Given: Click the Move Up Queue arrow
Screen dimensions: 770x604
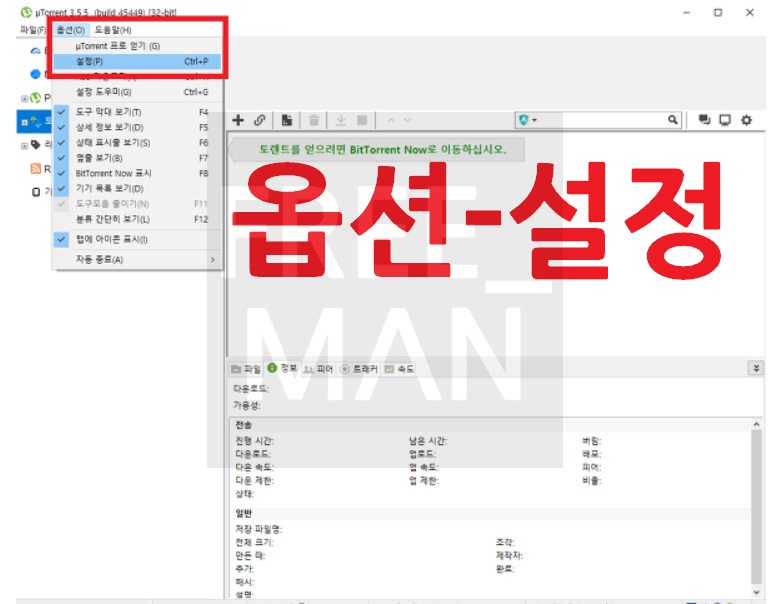Looking at the screenshot, I should click(x=391, y=120).
